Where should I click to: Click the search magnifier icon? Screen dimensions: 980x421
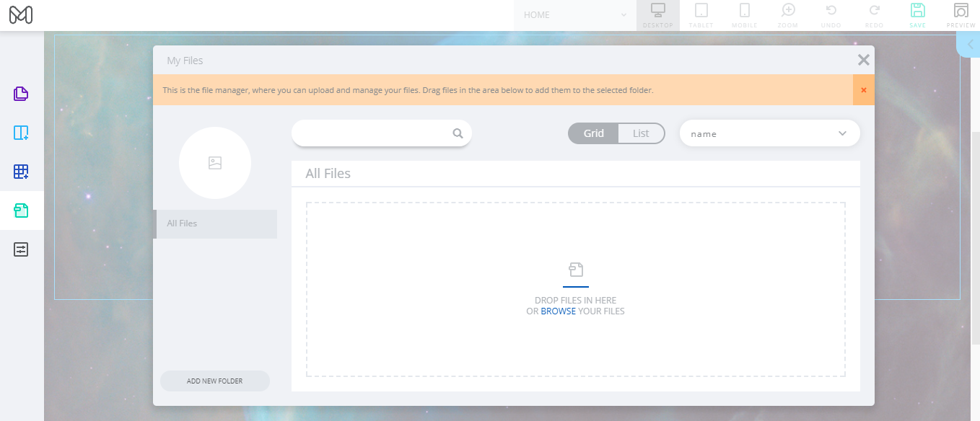tap(458, 133)
